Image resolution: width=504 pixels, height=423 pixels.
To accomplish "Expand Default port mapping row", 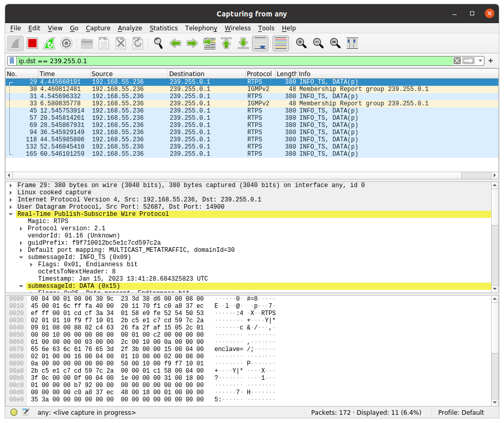I will coord(21,250).
